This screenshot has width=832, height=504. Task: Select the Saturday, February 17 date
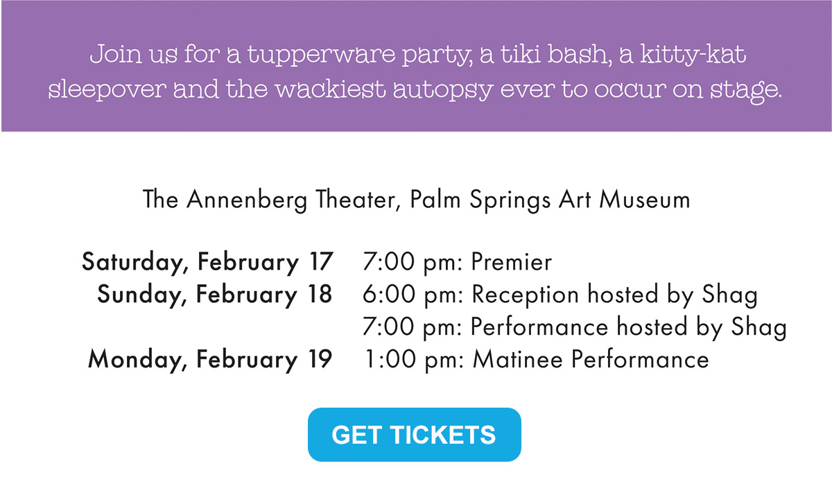(207, 262)
